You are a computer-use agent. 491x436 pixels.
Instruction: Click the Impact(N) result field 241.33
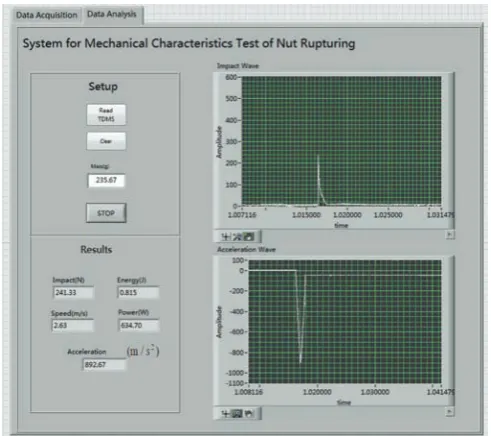click(x=73, y=293)
